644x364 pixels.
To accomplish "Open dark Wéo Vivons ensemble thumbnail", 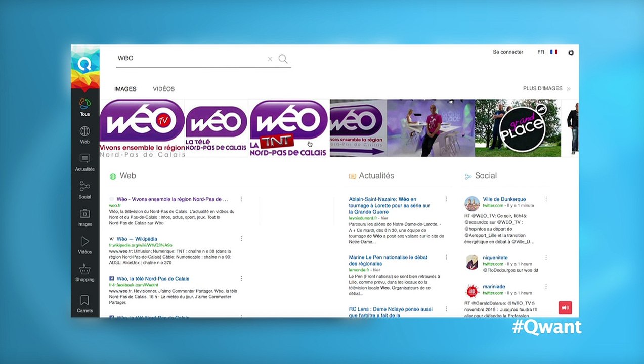I will pos(358,128).
